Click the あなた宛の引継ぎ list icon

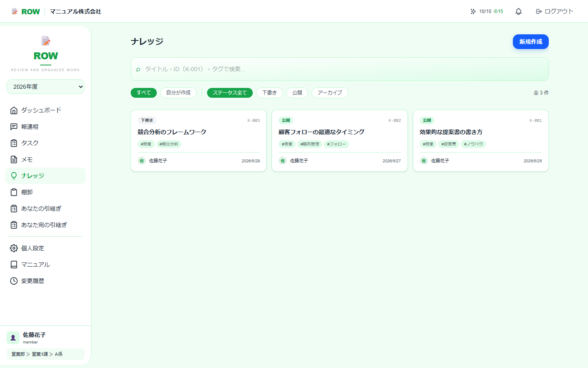tap(14, 225)
